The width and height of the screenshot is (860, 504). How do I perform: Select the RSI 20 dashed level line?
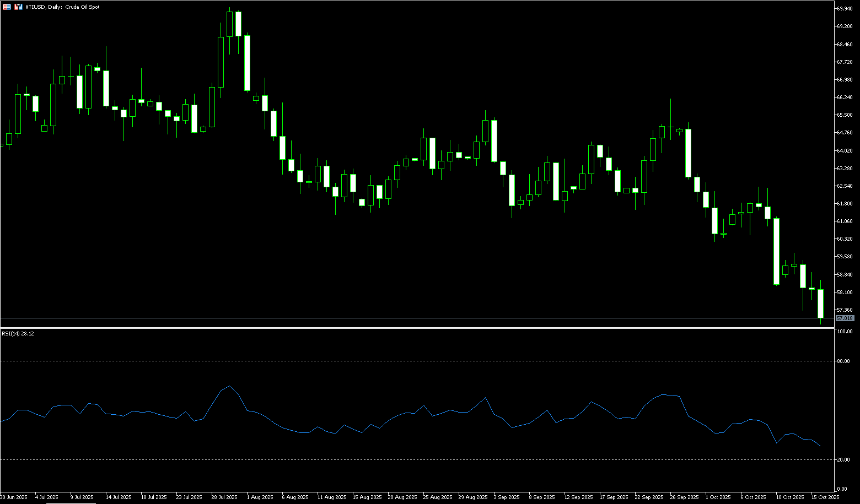[x=419, y=459]
